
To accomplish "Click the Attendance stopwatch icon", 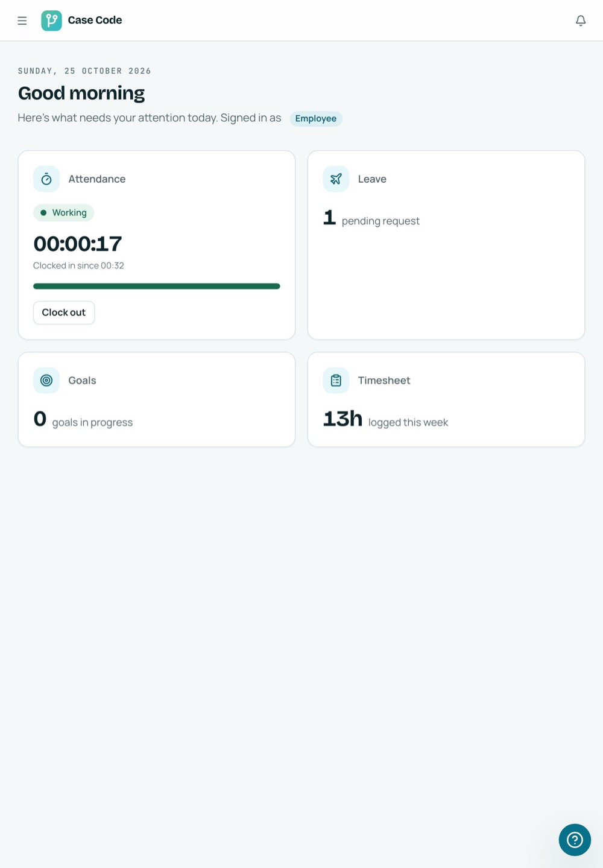I will click(x=46, y=179).
